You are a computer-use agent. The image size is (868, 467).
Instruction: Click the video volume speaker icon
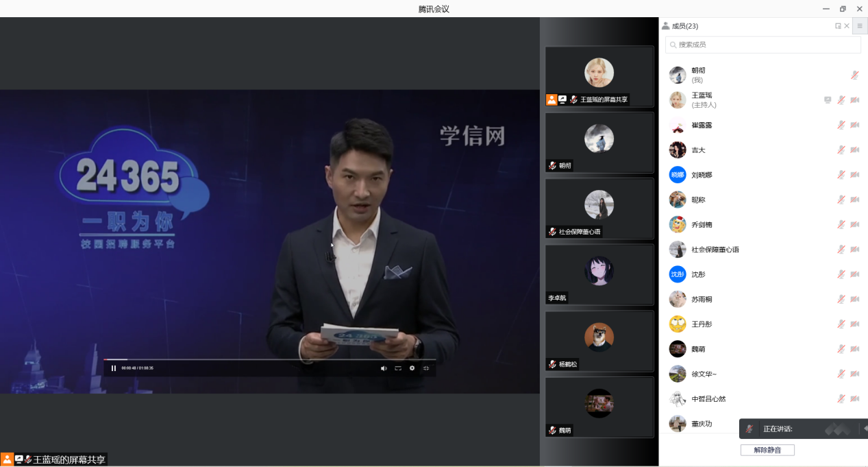point(384,368)
